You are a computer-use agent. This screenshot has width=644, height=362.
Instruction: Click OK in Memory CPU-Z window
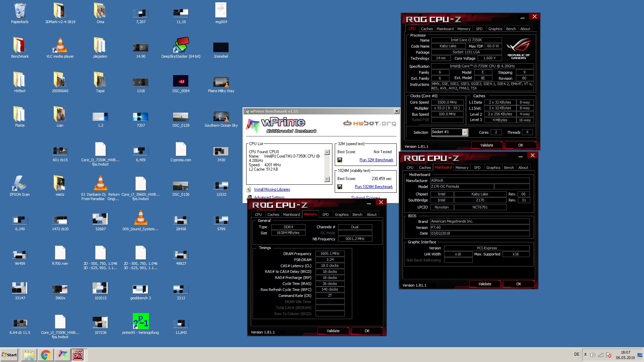367,331
